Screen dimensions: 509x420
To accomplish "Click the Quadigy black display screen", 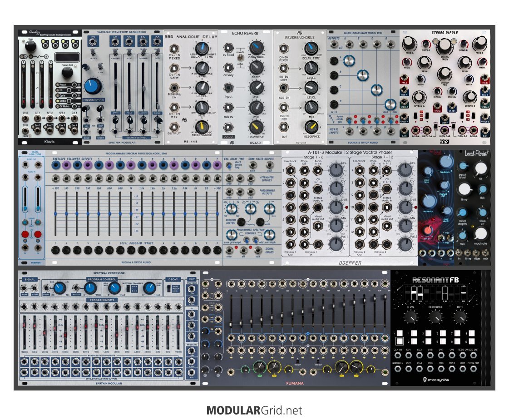I will tap(67, 58).
